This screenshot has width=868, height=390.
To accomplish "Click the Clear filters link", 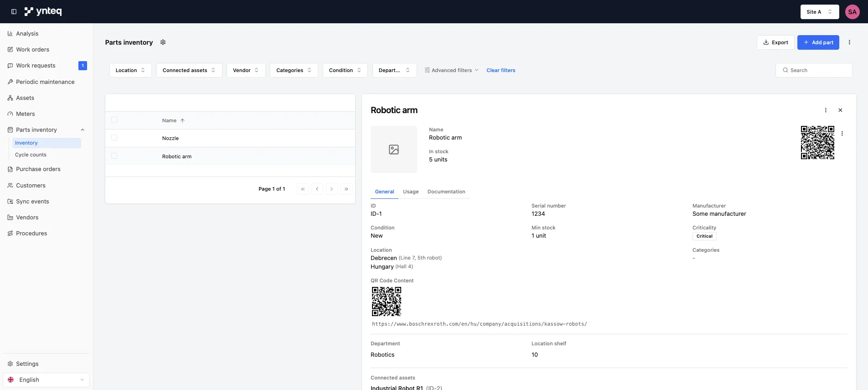I will pos(501,70).
